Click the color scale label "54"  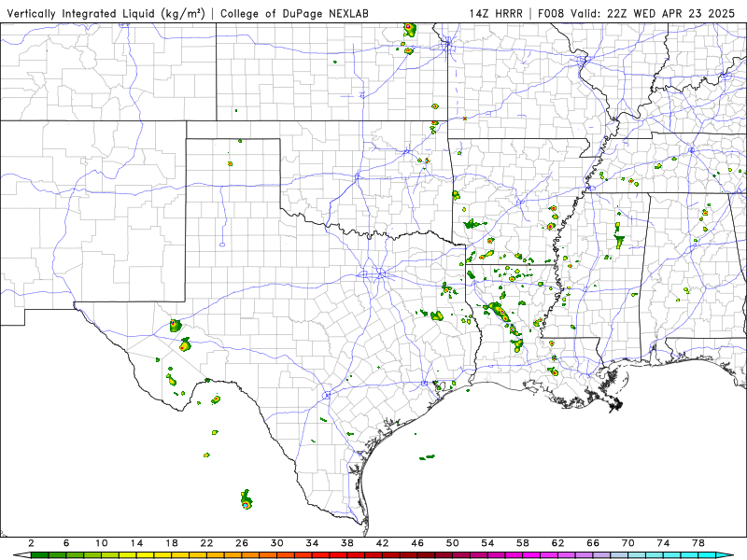[487, 543]
